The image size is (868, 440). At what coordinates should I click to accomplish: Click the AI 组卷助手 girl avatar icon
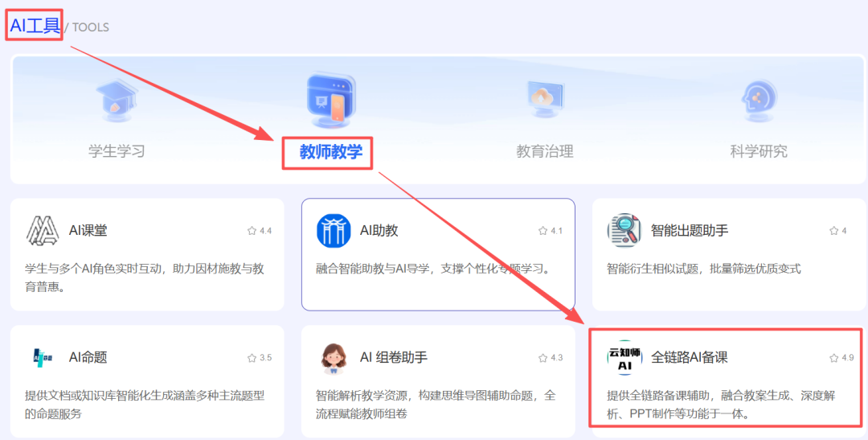pyautogui.click(x=334, y=358)
